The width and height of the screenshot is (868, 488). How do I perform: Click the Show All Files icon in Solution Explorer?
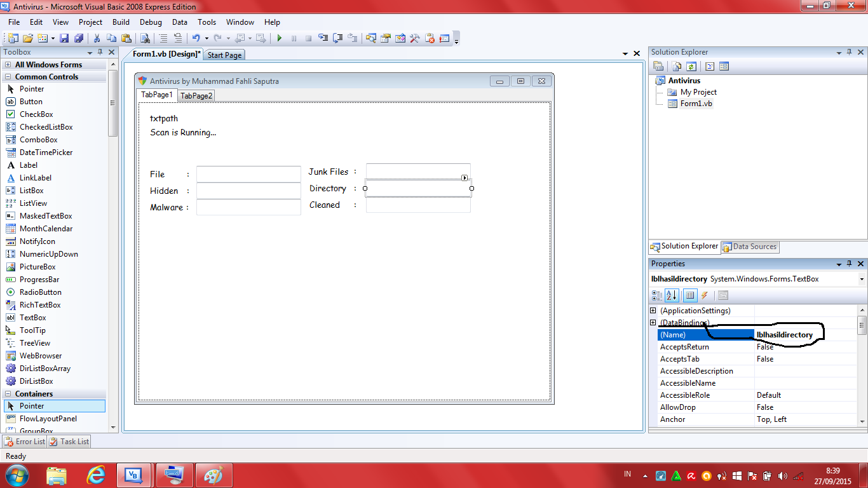tap(677, 66)
